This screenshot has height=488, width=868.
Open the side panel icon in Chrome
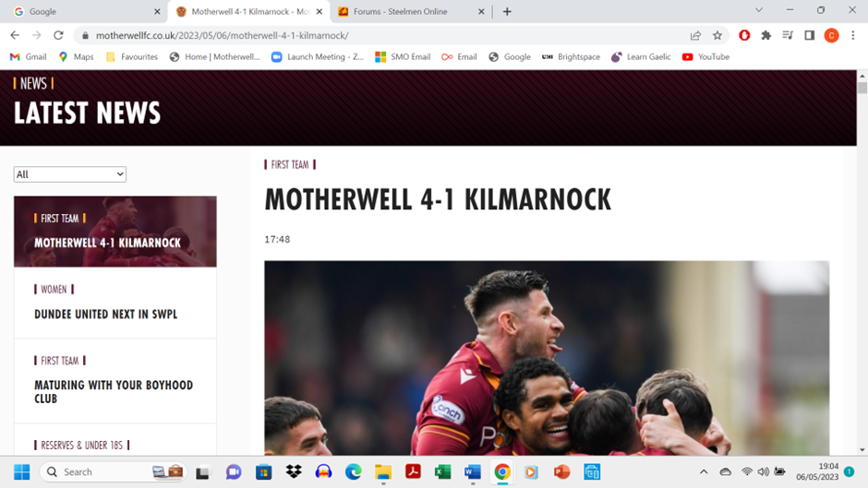(809, 35)
